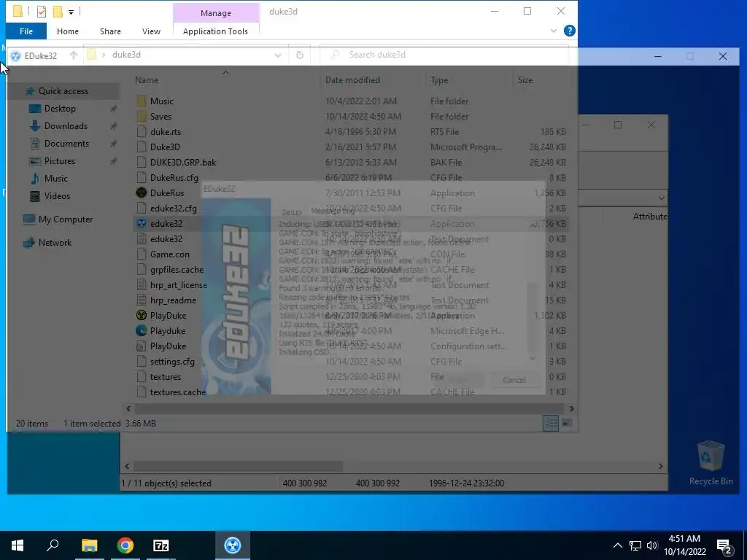This screenshot has width=747, height=560.
Task: Open Desktop in the navigation pane
Action: (60, 109)
